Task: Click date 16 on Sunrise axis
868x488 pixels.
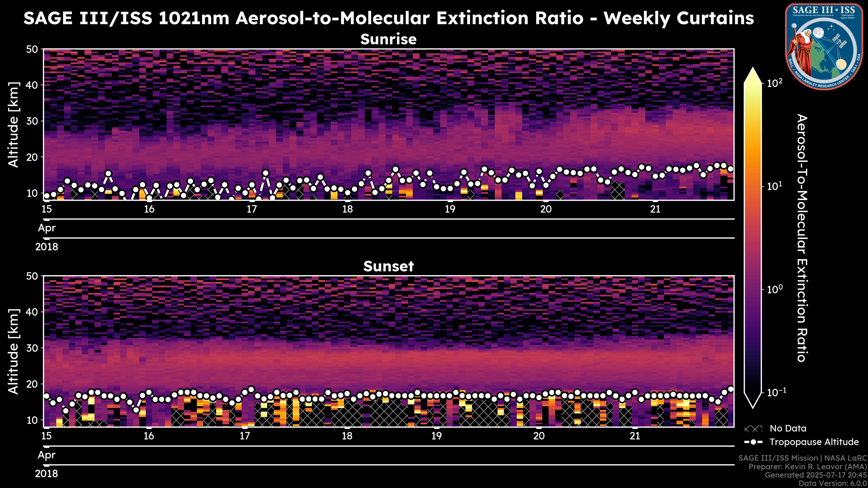Action: [x=149, y=209]
